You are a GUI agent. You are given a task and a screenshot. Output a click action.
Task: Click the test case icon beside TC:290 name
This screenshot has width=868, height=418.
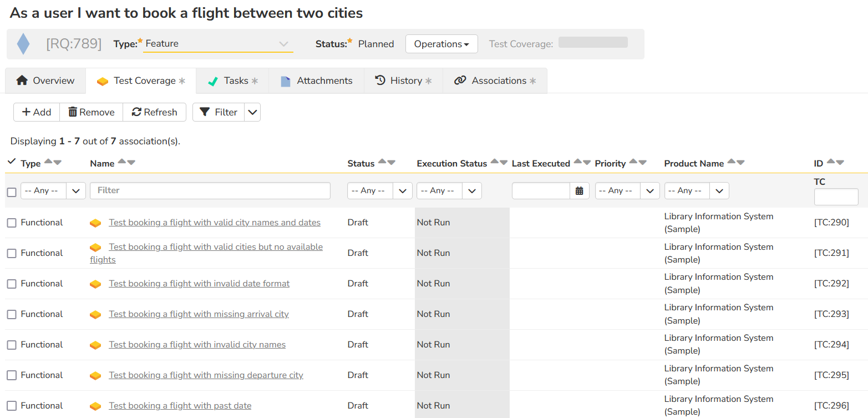(x=95, y=223)
